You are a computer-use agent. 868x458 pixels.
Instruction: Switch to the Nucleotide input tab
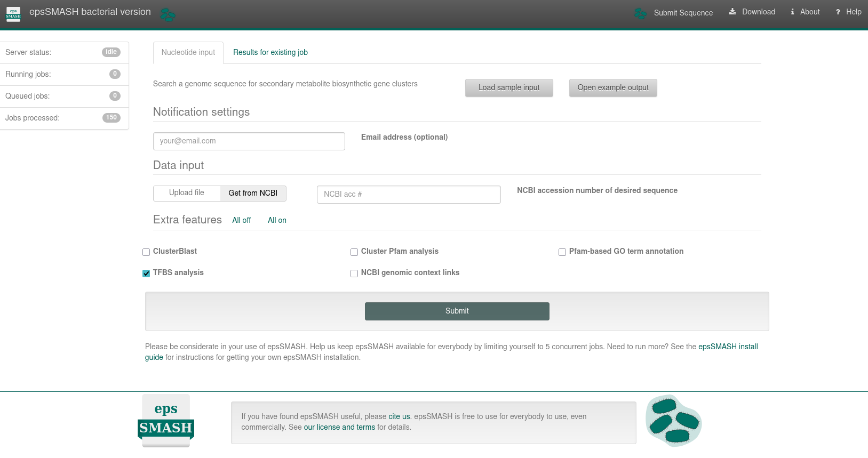188,52
